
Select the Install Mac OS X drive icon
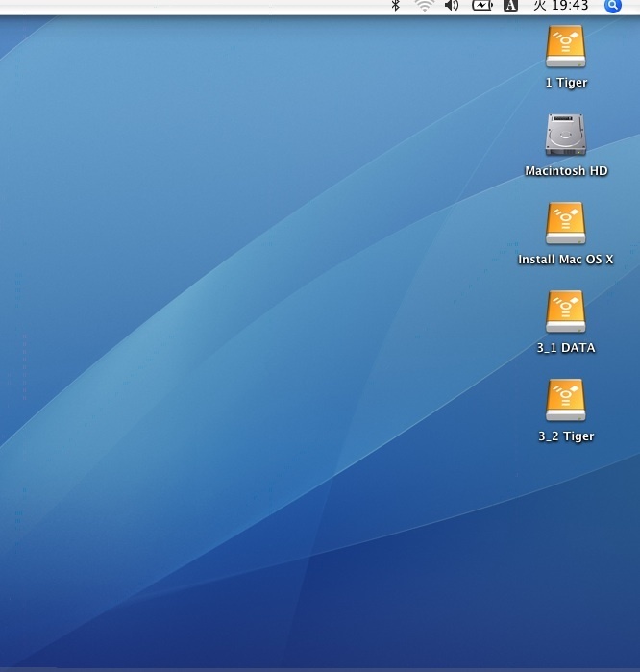point(566,223)
